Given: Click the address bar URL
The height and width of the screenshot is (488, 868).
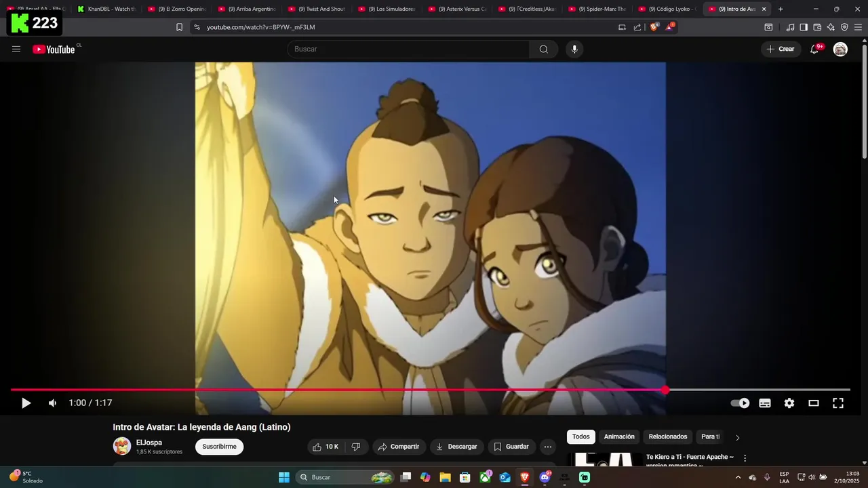Looking at the screenshot, I should 261,27.
